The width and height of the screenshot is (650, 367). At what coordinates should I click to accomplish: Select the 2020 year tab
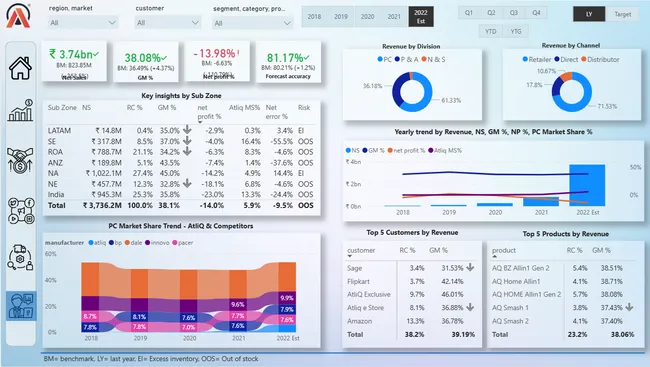(367, 17)
